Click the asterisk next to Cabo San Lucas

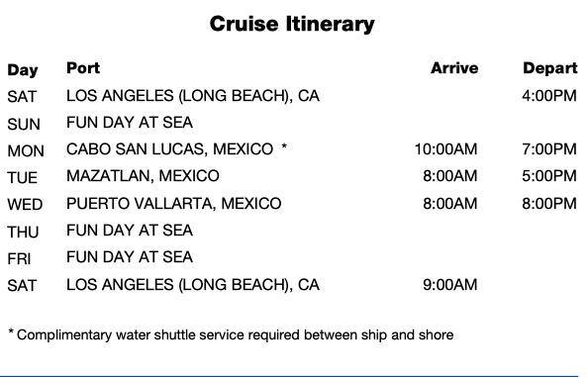(284, 146)
